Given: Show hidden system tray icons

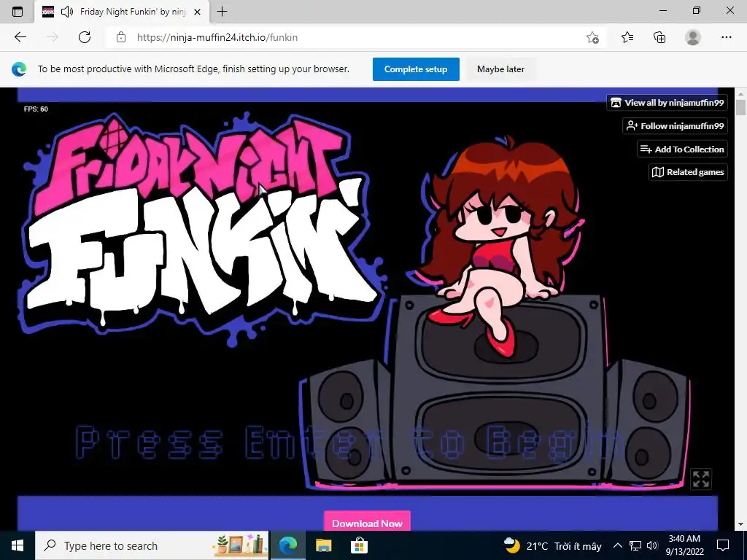Looking at the screenshot, I should [x=617, y=545].
